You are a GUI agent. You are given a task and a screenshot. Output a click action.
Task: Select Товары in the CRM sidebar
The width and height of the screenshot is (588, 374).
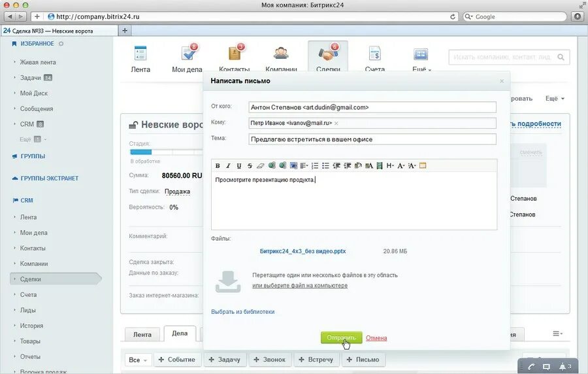pyautogui.click(x=30, y=341)
